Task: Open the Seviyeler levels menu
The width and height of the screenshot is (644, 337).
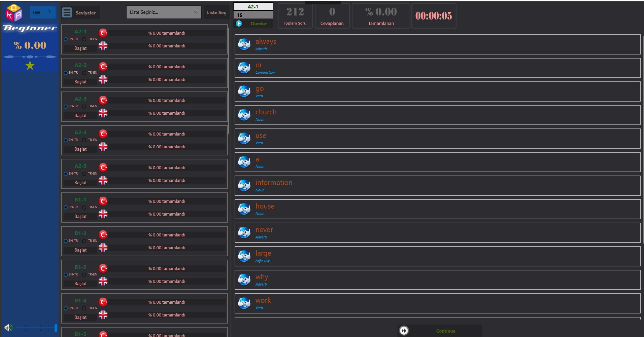Action: (81, 12)
